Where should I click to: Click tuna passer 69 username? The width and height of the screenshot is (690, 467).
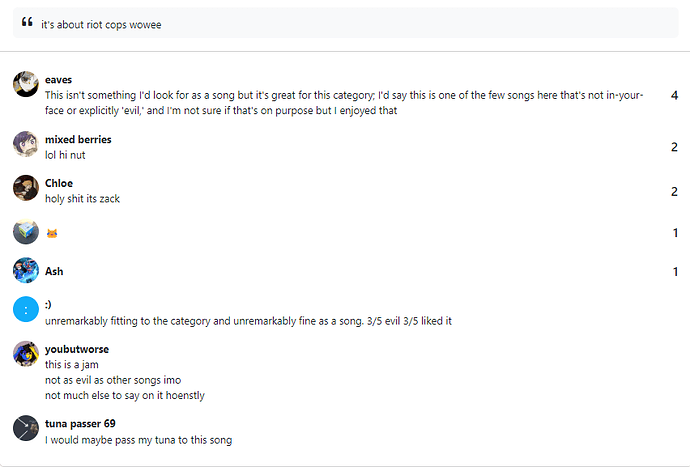[x=80, y=423]
